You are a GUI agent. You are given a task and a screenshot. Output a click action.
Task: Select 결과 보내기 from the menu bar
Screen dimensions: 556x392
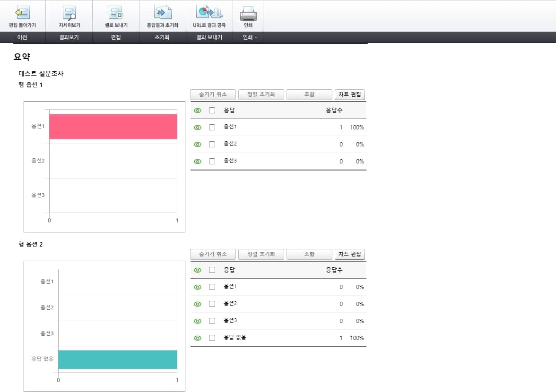click(208, 37)
